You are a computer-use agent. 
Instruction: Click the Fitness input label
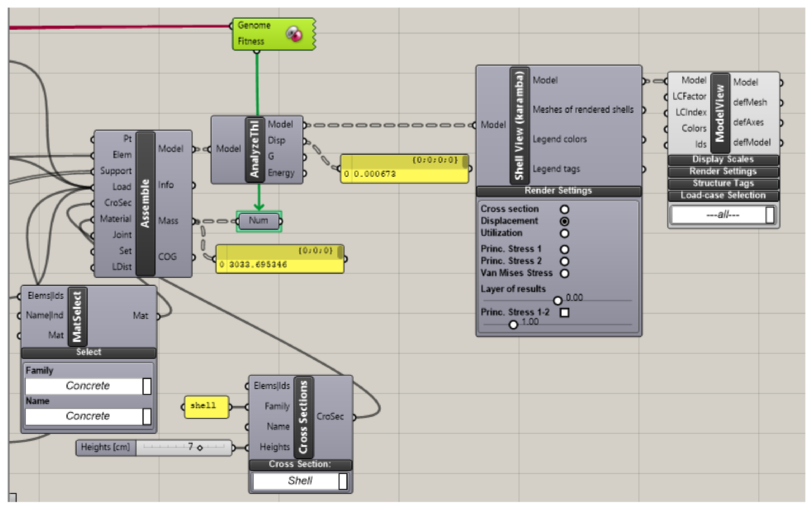[251, 41]
